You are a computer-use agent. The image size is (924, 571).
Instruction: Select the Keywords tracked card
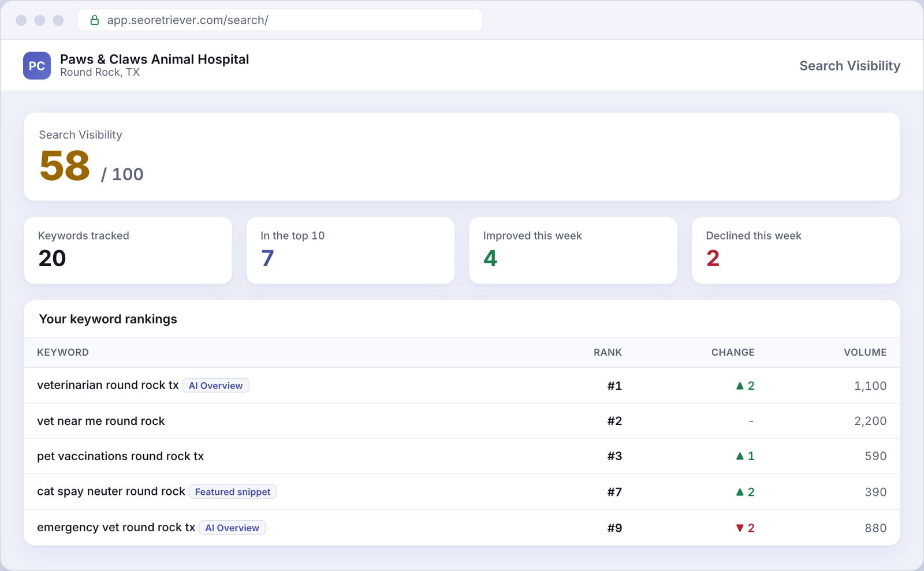coord(128,251)
